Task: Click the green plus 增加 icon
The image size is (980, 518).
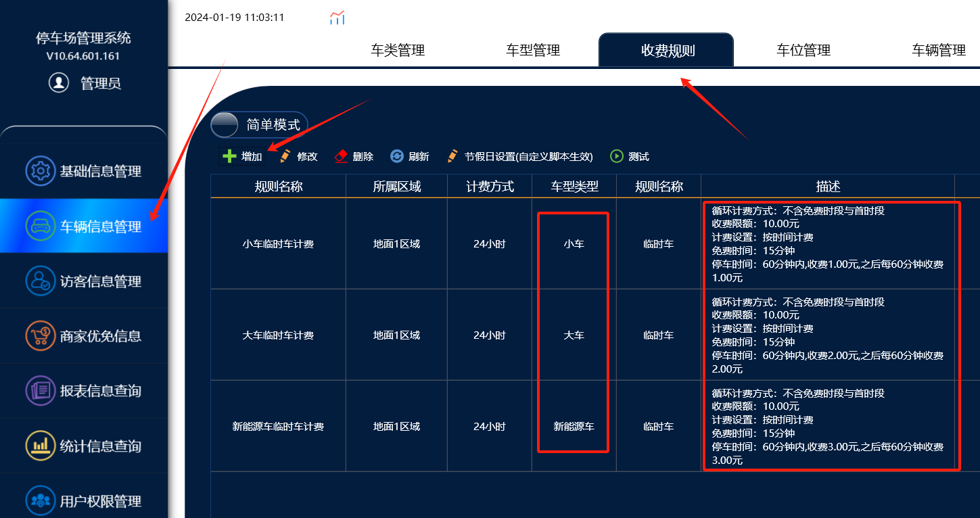Action: (x=229, y=156)
